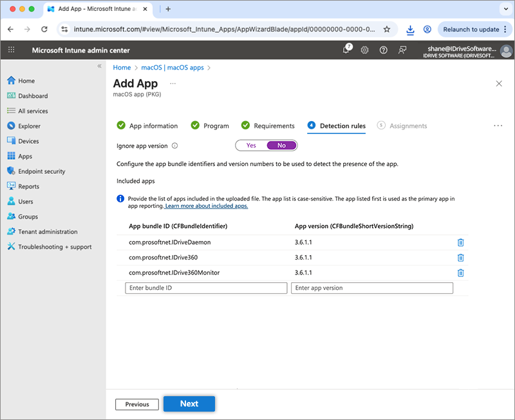This screenshot has width=515, height=420.
Task: Open Endpoint security in sidebar
Action: click(41, 171)
